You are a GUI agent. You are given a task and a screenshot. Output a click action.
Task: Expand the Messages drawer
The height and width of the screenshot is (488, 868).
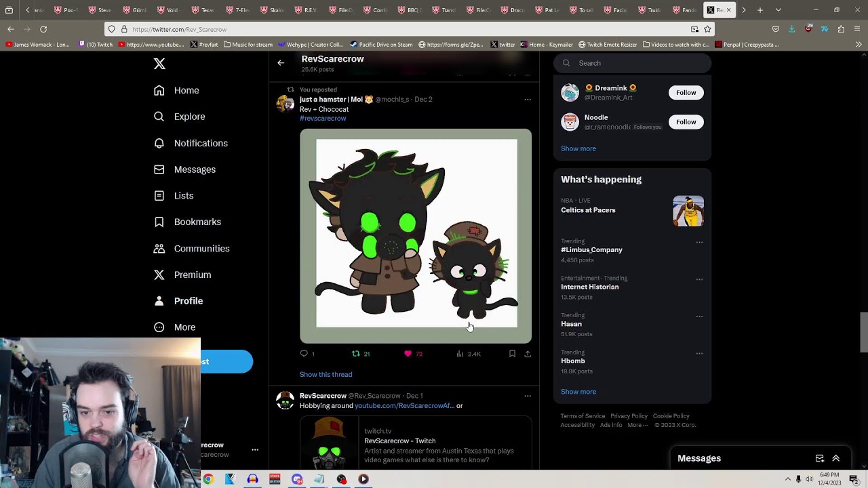tap(835, 458)
